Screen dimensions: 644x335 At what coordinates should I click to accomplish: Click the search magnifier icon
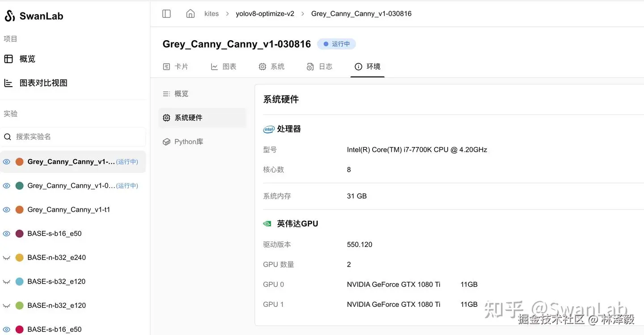[8, 137]
